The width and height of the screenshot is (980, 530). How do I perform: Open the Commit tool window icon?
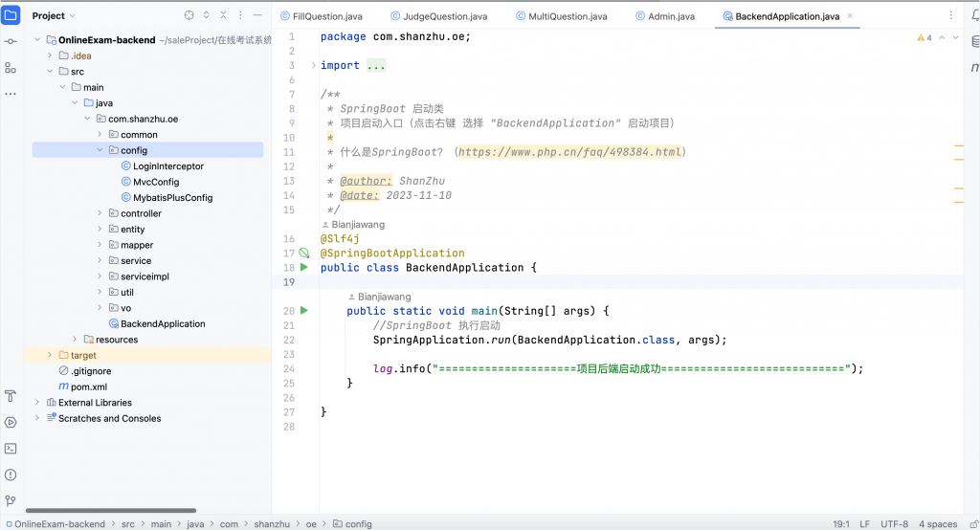coord(11,42)
